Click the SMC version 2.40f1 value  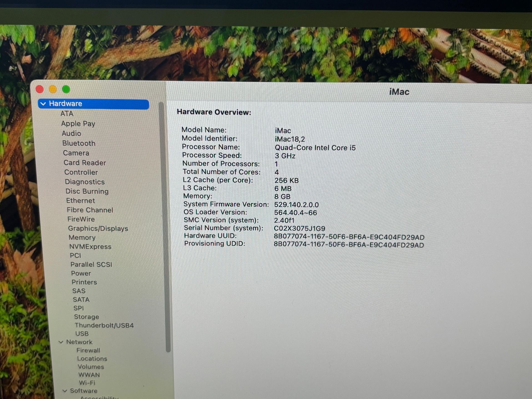tap(284, 221)
